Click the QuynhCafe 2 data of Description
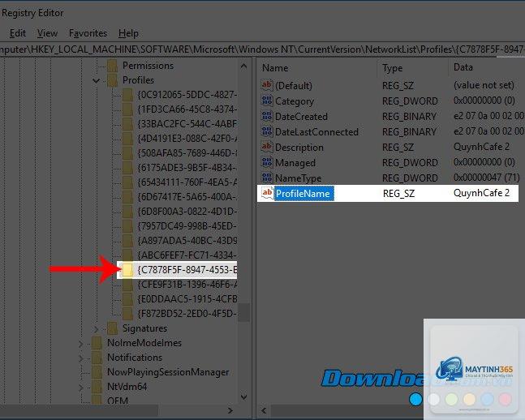Image resolution: width=525 pixels, height=420 pixels. tap(481, 147)
